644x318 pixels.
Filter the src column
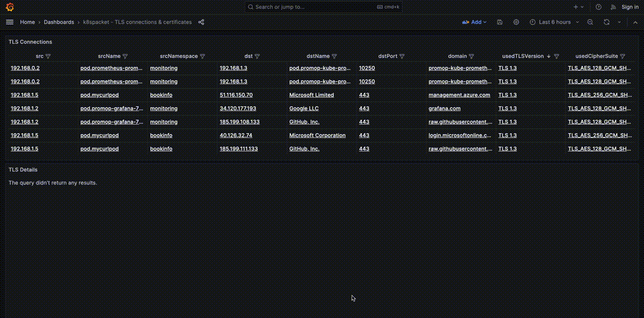click(48, 56)
